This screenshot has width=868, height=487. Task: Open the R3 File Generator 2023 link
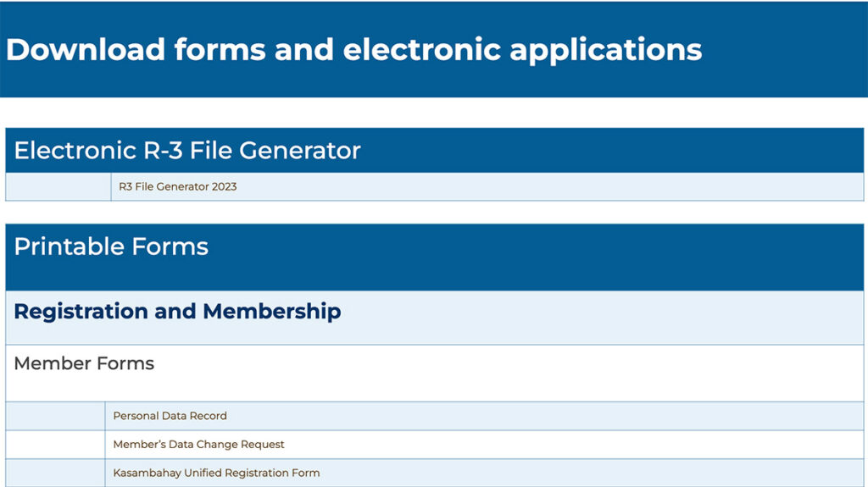coord(177,186)
